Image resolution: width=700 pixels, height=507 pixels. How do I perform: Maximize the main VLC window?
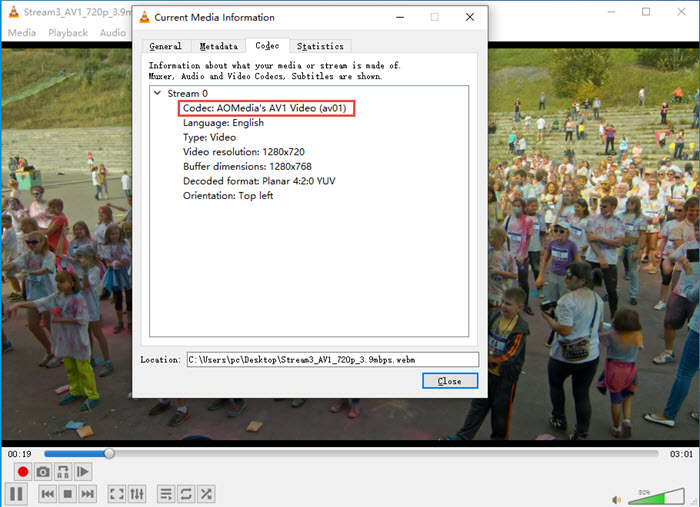coord(646,12)
